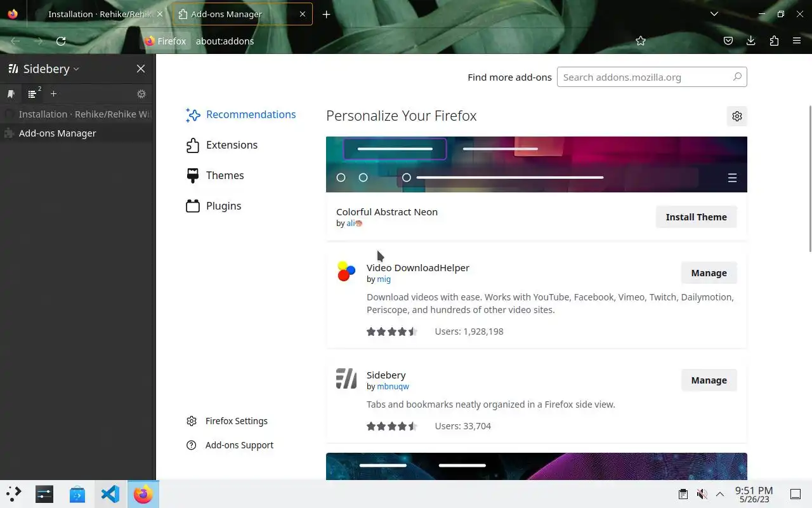
Task: Click Sidebery logo in recommendations
Action: [346, 378]
